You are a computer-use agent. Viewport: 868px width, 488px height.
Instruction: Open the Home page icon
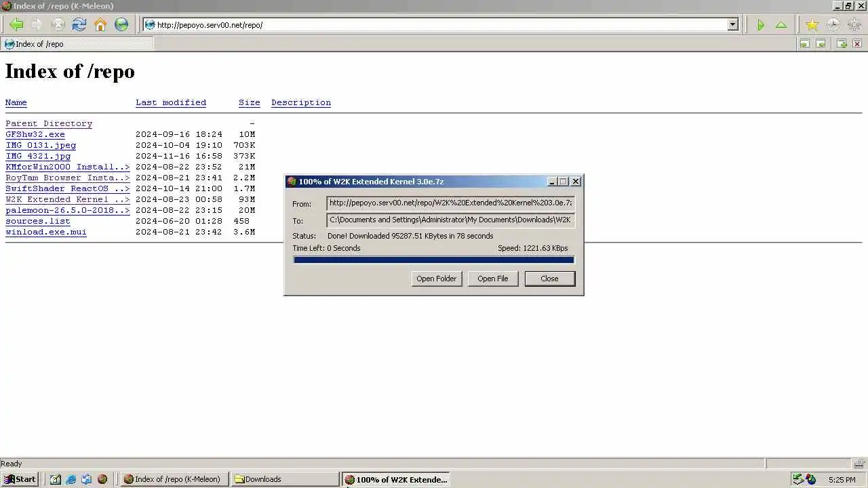pyautogui.click(x=100, y=25)
